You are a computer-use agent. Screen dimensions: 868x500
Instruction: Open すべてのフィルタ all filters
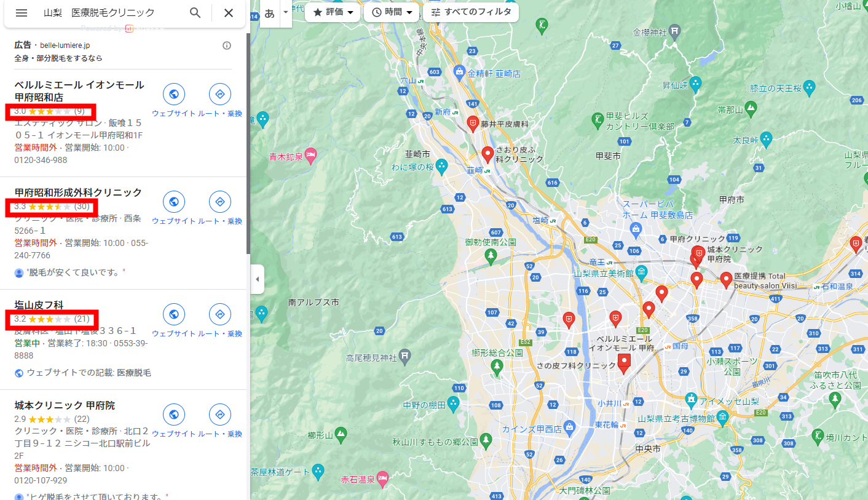[471, 12]
